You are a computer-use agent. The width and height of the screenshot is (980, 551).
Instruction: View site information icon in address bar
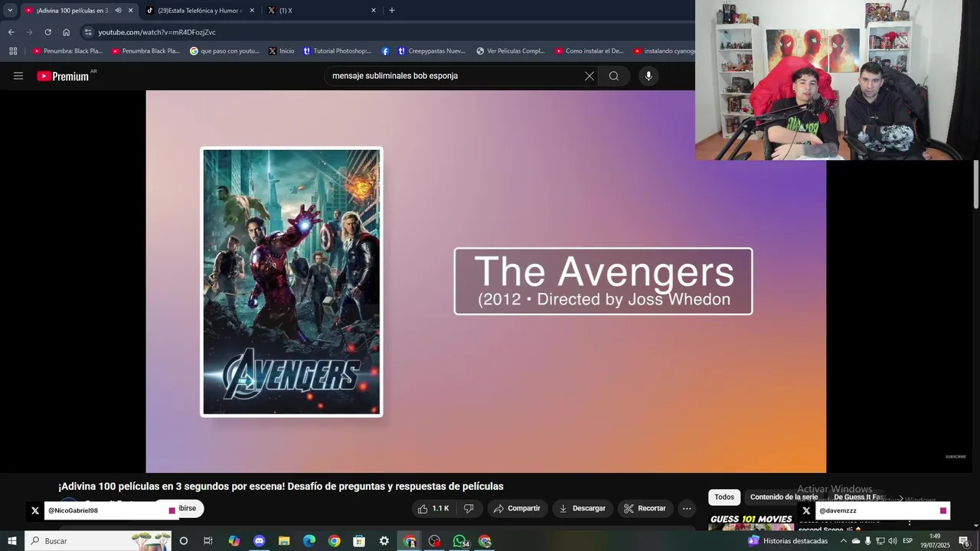pyautogui.click(x=88, y=32)
